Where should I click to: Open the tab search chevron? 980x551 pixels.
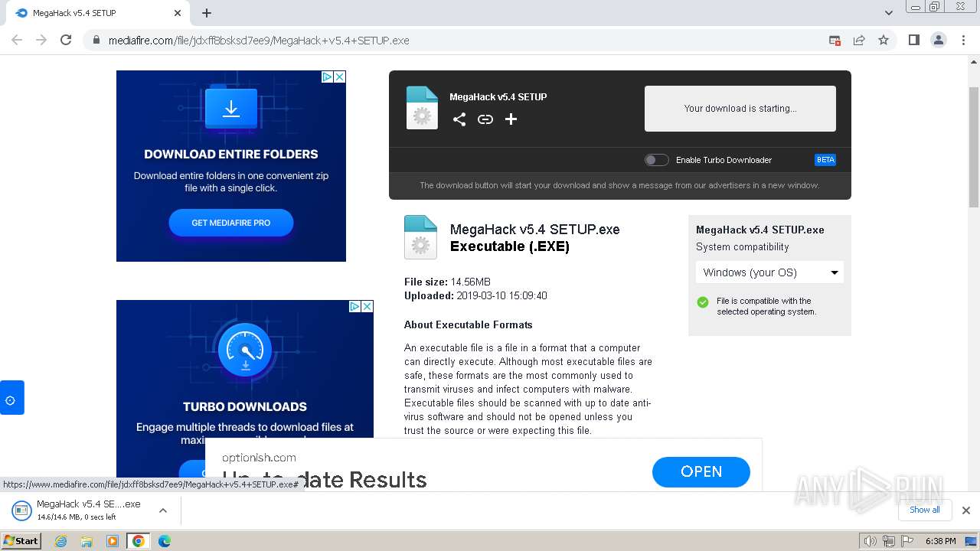point(888,13)
